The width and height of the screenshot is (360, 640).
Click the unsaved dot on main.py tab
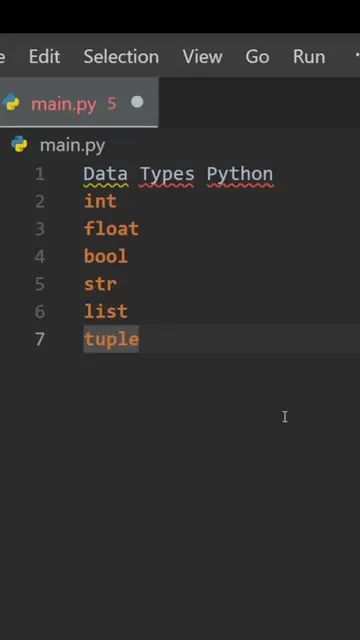(x=137, y=102)
